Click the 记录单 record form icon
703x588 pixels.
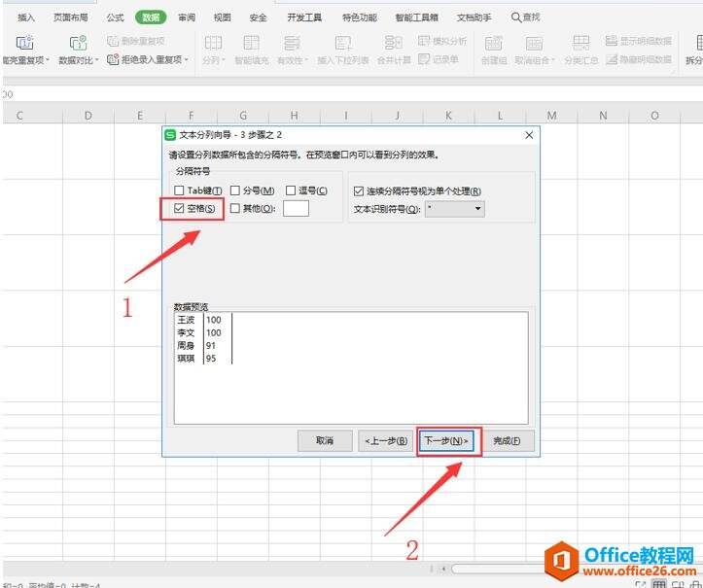424,58
